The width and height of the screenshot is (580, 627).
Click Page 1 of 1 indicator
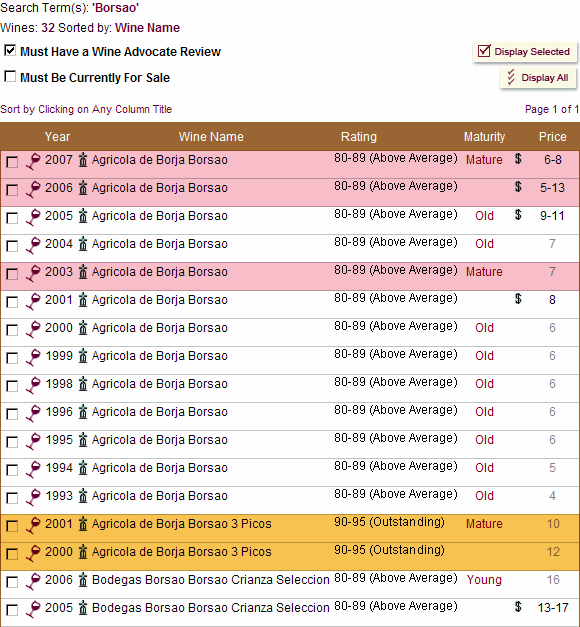pyautogui.click(x=552, y=109)
